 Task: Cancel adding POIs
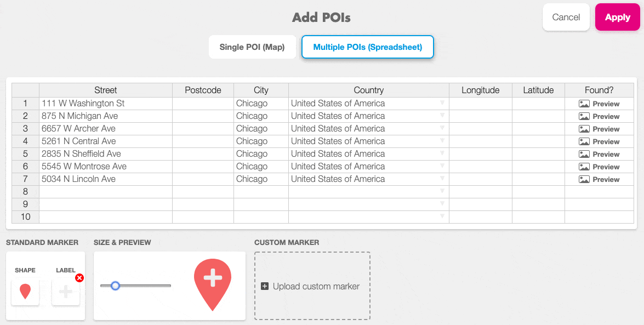coord(566,17)
